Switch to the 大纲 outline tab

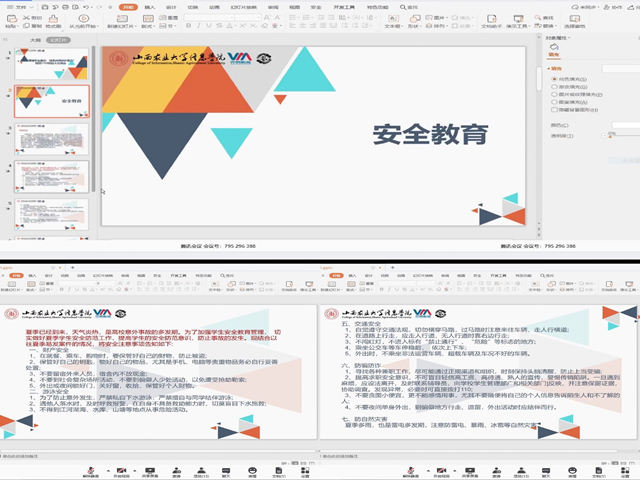36,40
